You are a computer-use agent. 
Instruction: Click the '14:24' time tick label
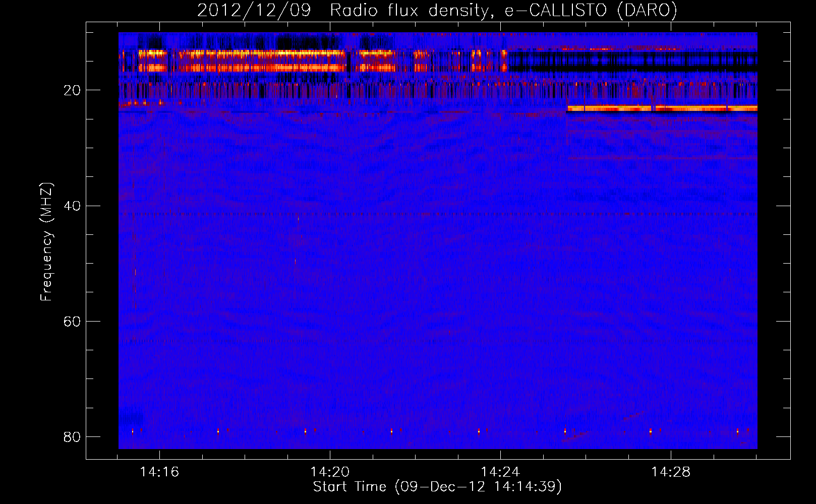tap(500, 472)
